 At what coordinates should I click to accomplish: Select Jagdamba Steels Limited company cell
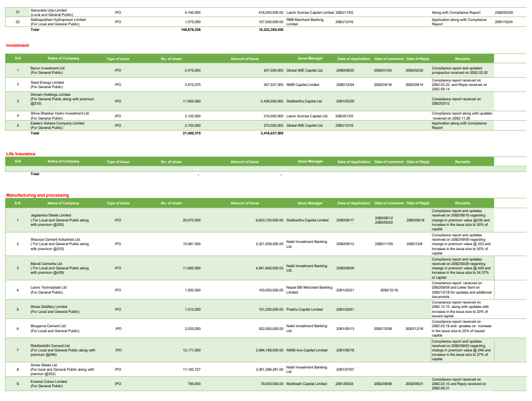tap(51, 215)
